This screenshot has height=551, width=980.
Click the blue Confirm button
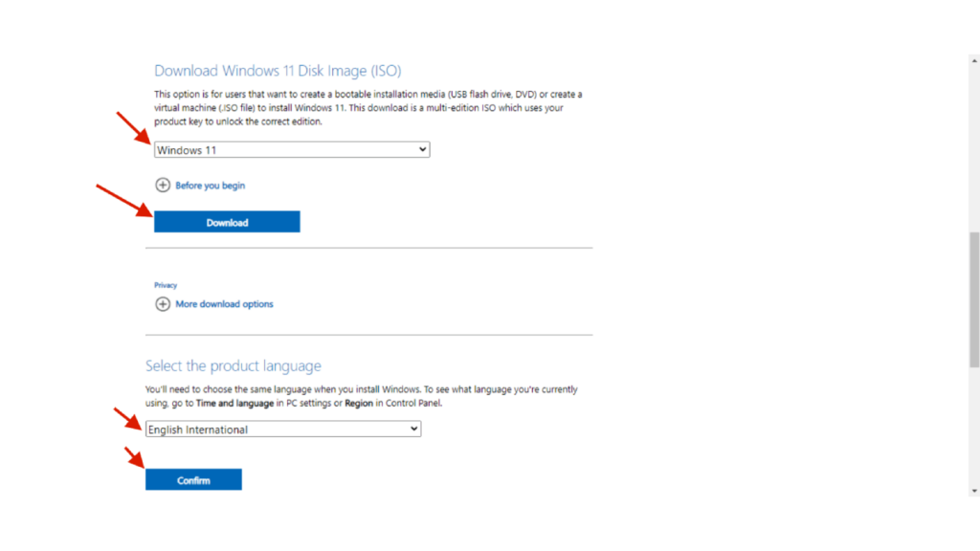pos(193,480)
